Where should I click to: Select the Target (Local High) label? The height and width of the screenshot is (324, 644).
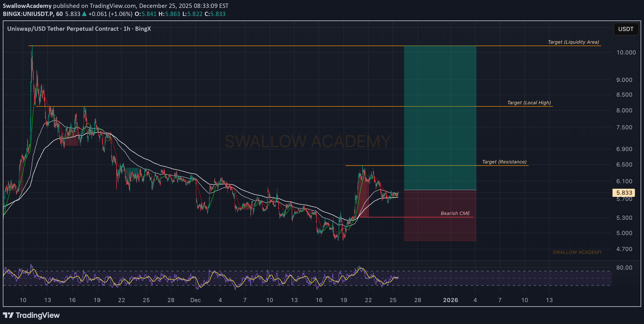[x=529, y=103]
